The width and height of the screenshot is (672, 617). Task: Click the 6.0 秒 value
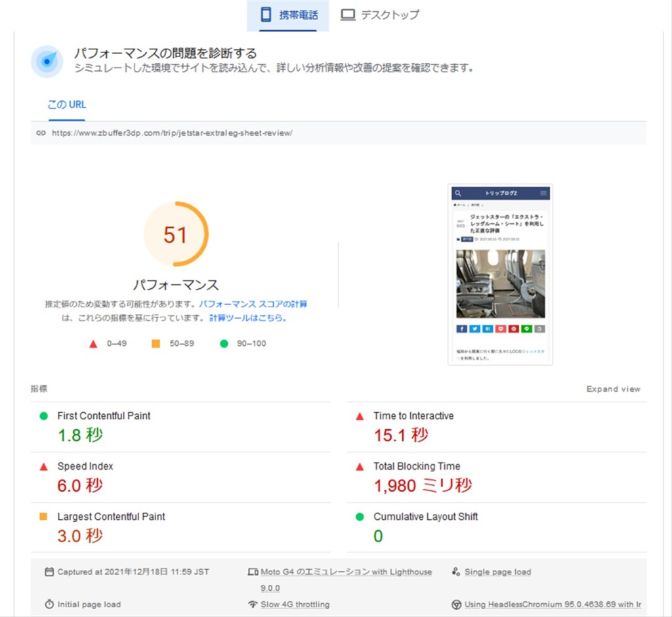click(80, 485)
